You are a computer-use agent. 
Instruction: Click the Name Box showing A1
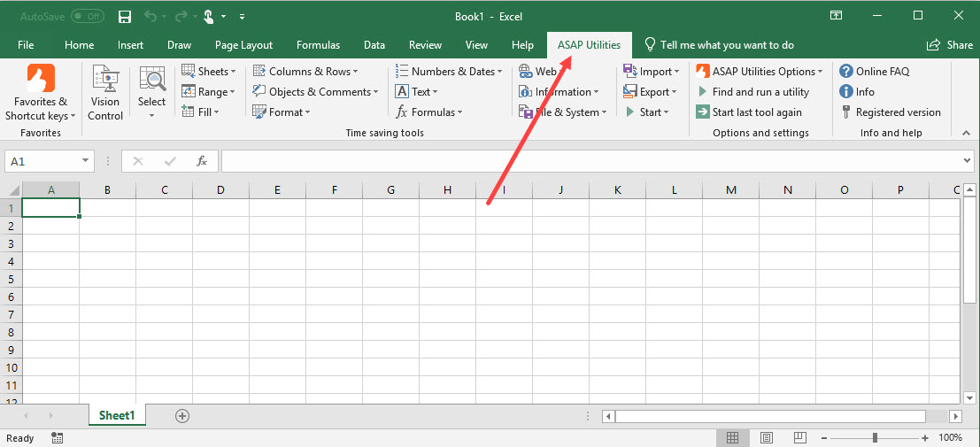42,161
